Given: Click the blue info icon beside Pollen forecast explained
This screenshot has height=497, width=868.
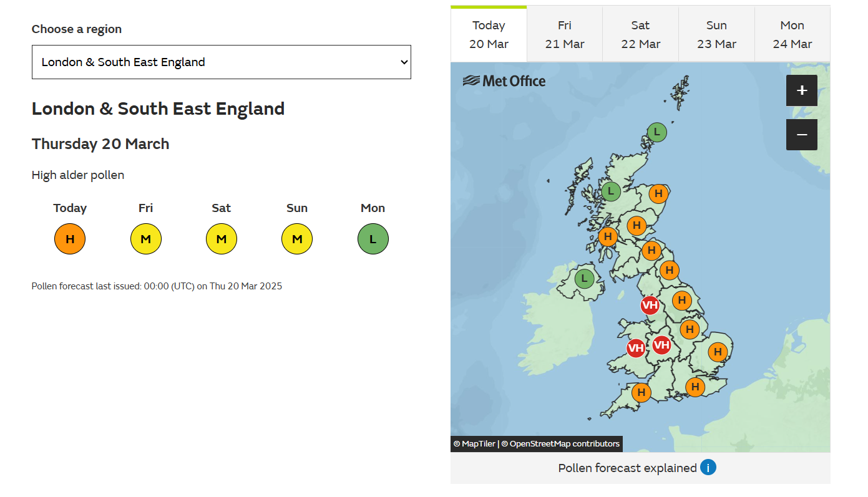Looking at the screenshot, I should point(708,468).
